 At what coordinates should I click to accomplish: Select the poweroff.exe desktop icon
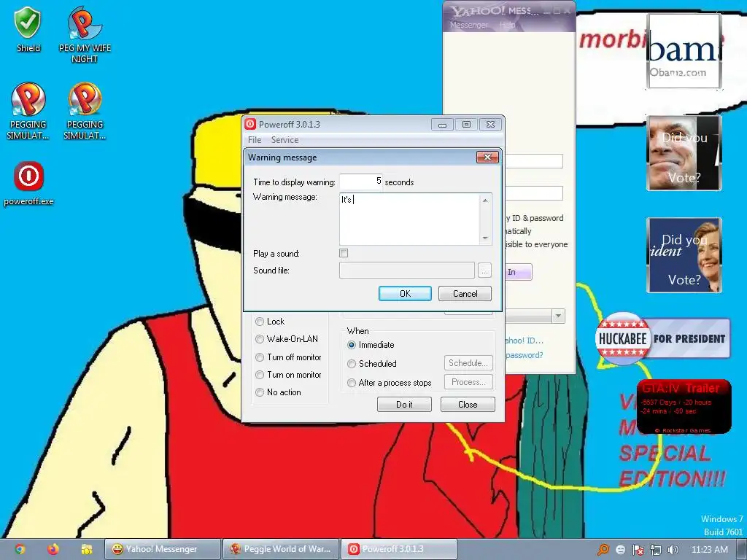pos(28,183)
